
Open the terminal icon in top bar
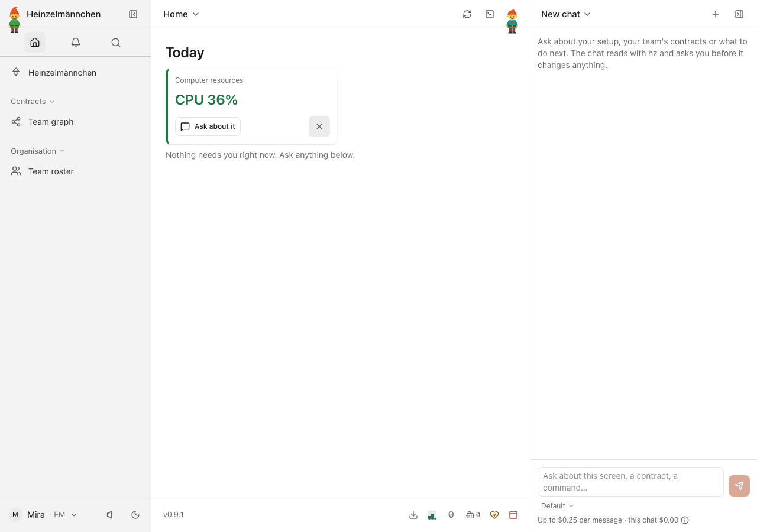[x=490, y=14]
